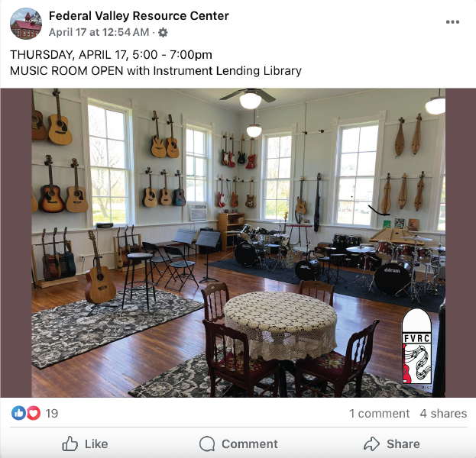
Task: Open the music room photo
Action: pos(238,243)
